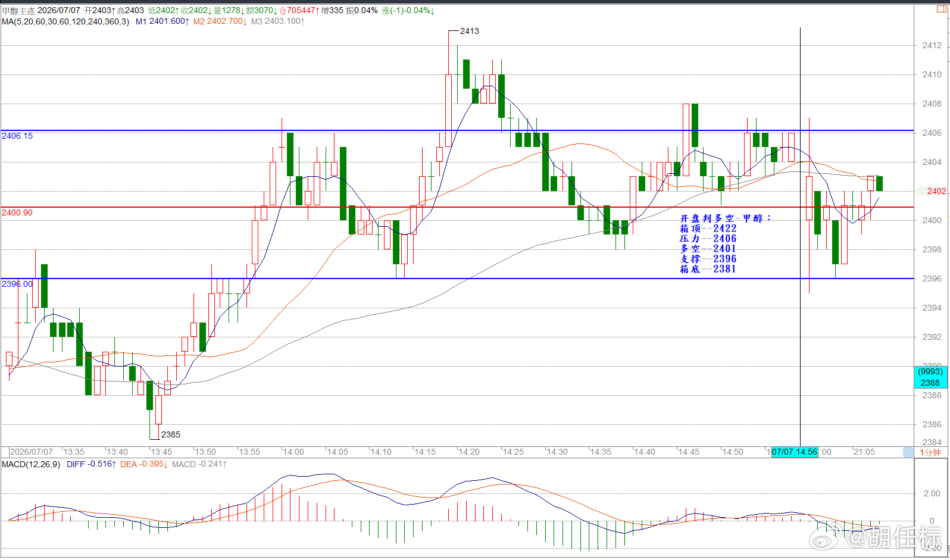The image size is (950, 560).
Task: Click the cyan 07/07,14:56 time marker
Action: coord(795,452)
